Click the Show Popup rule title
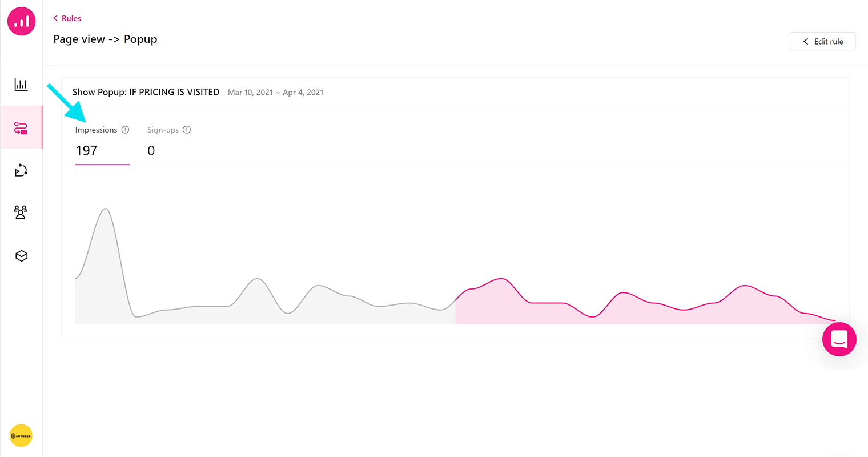The image size is (868, 457). point(146,92)
